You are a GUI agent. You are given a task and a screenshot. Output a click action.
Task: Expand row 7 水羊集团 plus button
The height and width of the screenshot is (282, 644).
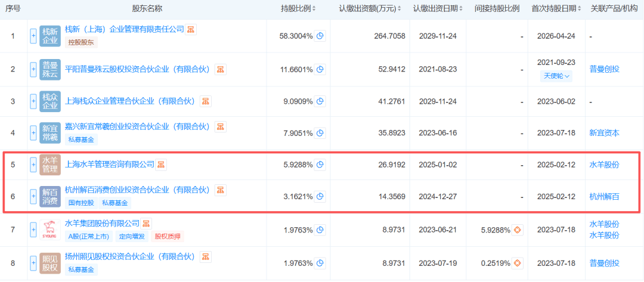33,230
